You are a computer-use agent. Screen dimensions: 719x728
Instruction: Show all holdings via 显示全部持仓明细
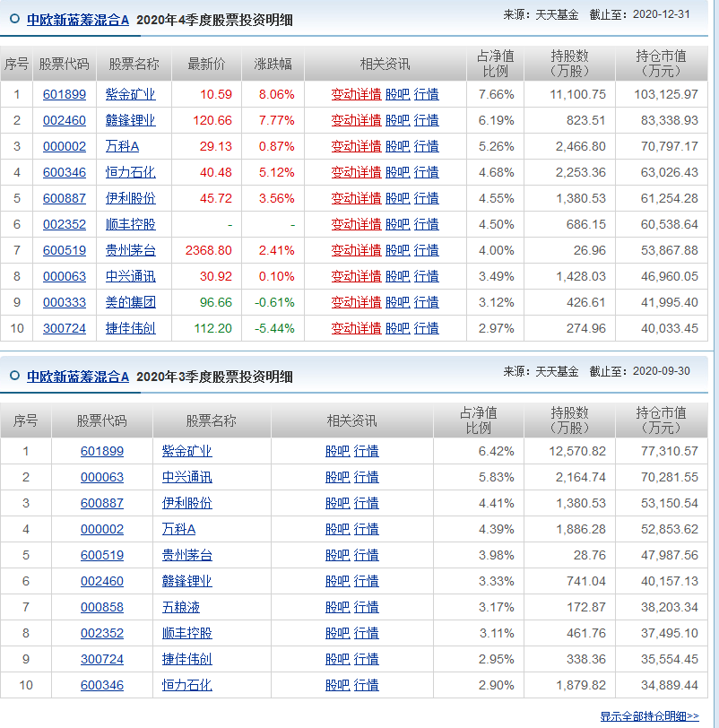[649, 716]
